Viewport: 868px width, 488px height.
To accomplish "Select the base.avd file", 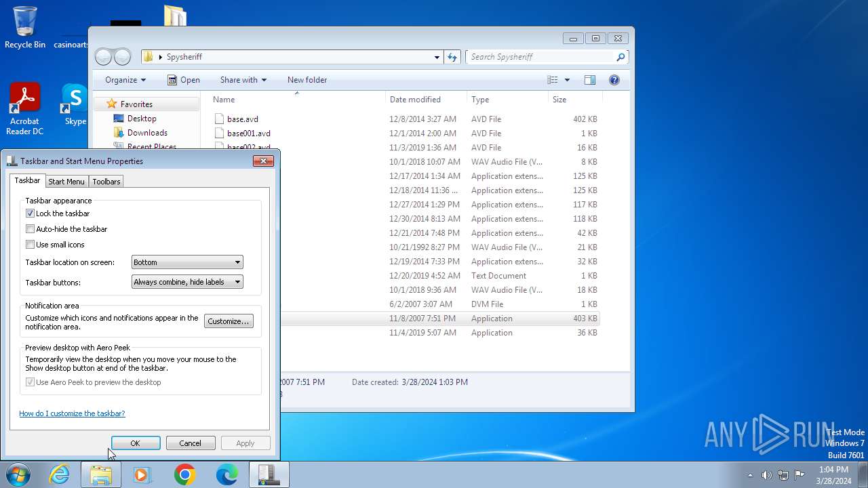I will coord(243,119).
